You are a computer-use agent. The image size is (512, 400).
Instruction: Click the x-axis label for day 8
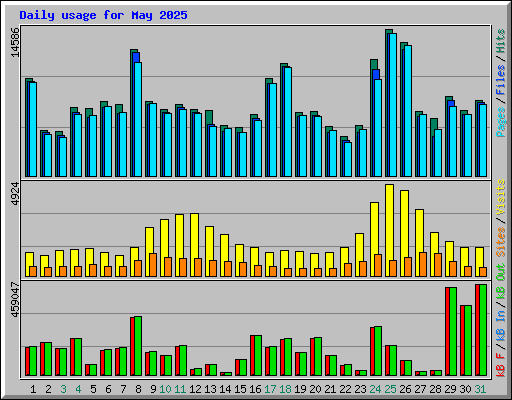coord(138,389)
